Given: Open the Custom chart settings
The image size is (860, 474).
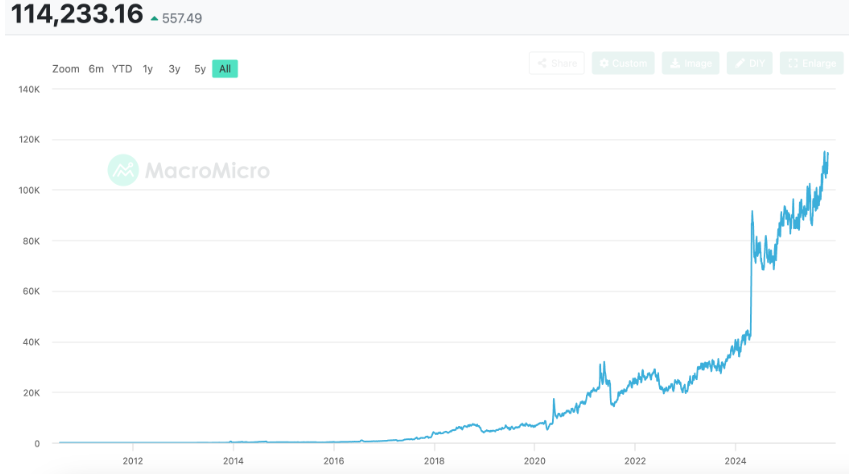Looking at the screenshot, I should (x=623, y=63).
